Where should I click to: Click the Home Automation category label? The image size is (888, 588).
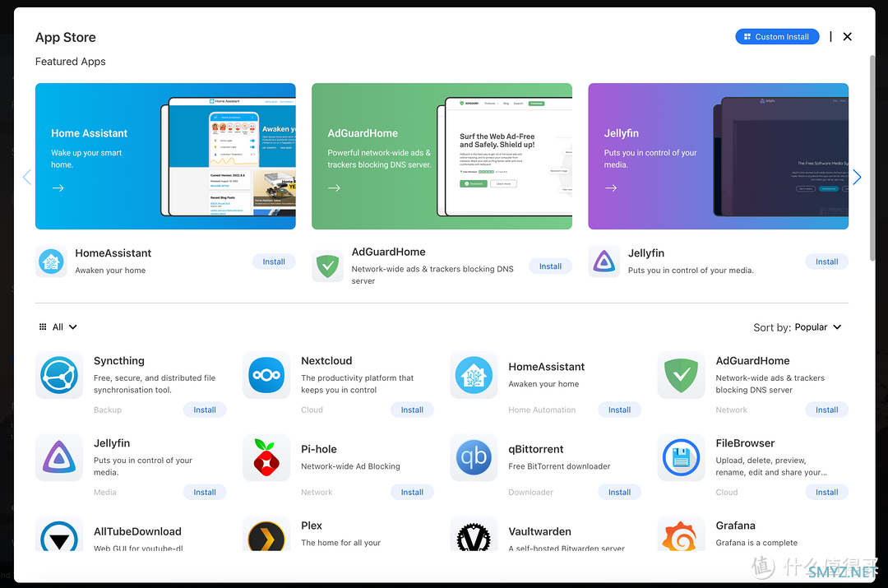(542, 410)
